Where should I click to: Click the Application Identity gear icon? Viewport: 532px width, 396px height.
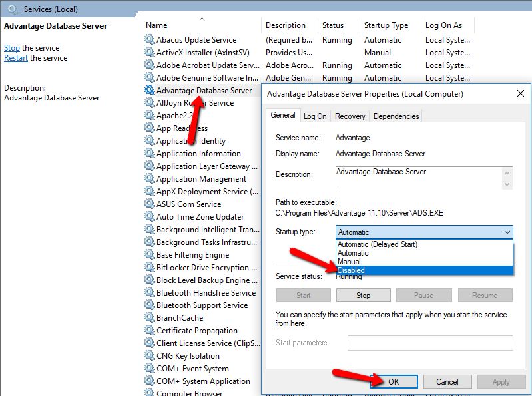[149, 140]
